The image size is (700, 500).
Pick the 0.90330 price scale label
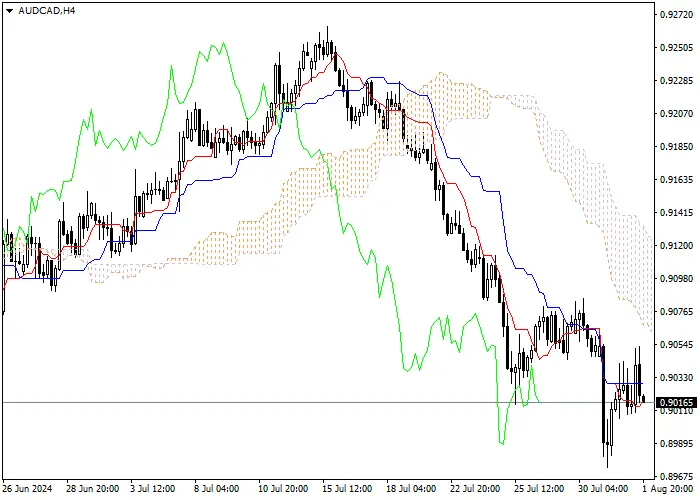point(677,378)
